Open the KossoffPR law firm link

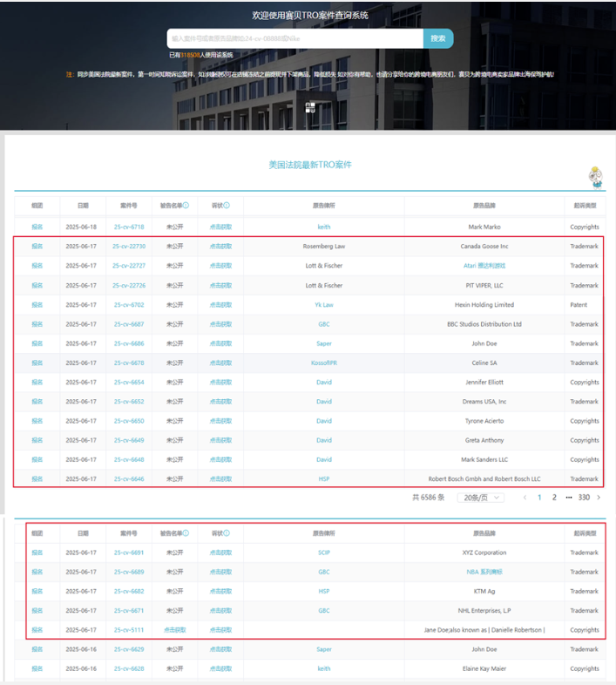click(323, 363)
